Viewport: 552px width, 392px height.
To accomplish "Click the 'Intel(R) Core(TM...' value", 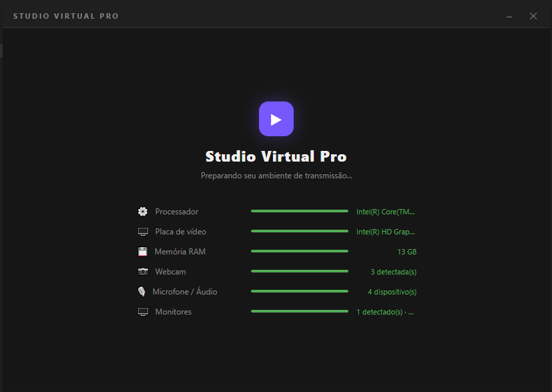I will [386, 212].
